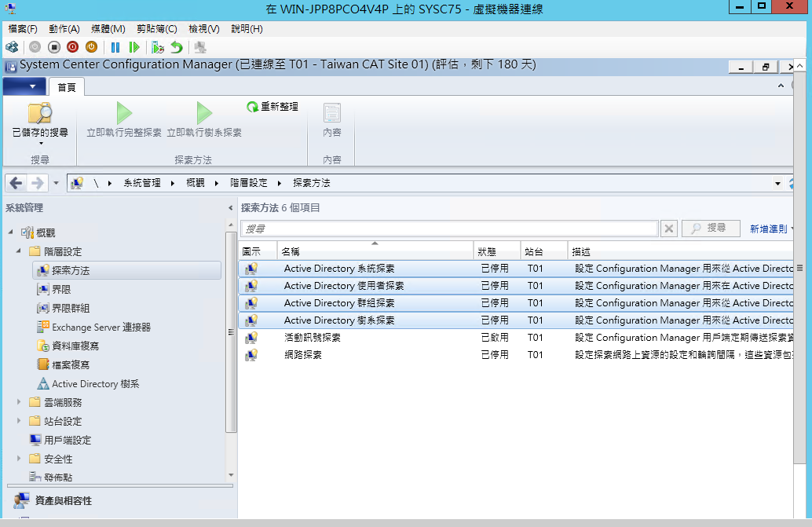Image resolution: width=812 pixels, height=527 pixels.
Task: Select the 首頁 ribbon tab
Action: (66, 87)
